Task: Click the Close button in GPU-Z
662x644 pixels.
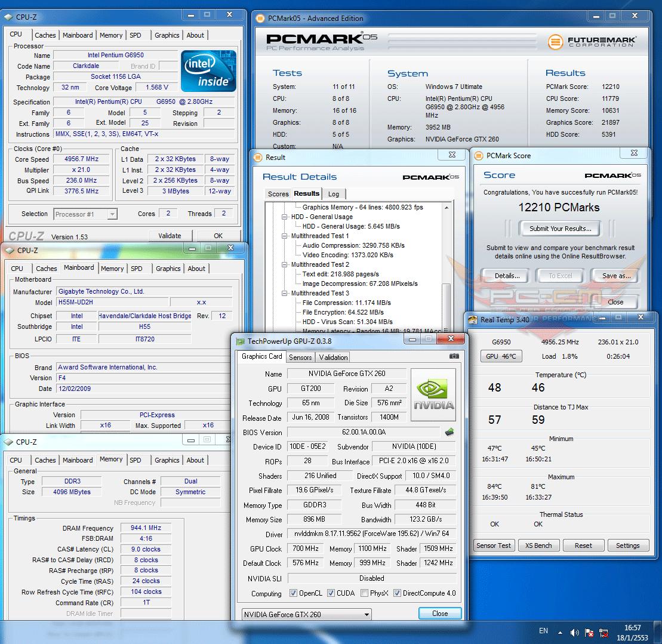Action: [x=440, y=613]
